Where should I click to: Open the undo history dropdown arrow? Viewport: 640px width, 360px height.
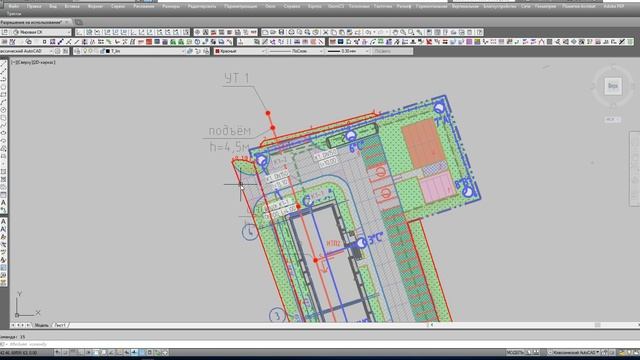(x=373, y=32)
